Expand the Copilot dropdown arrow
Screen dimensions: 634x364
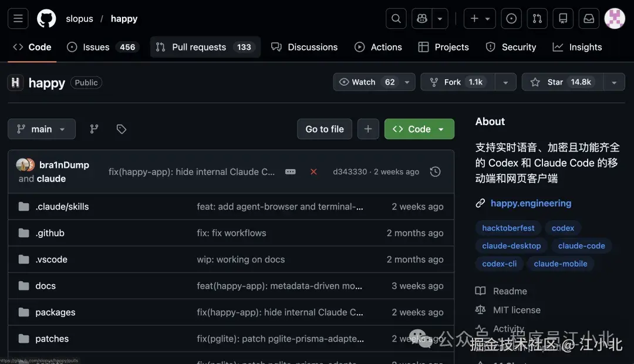tap(440, 19)
